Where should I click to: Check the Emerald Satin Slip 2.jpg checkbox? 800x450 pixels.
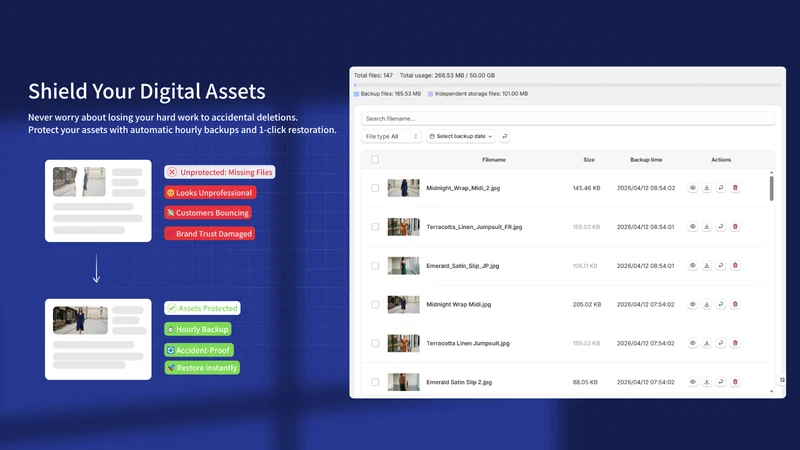375,382
